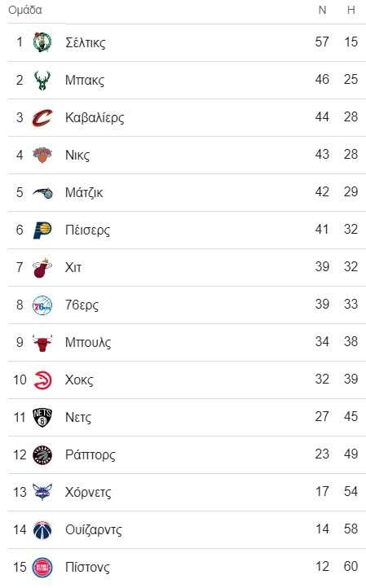Select the Cavaliers C logo
Screen dimensions: 366x588
(42, 118)
